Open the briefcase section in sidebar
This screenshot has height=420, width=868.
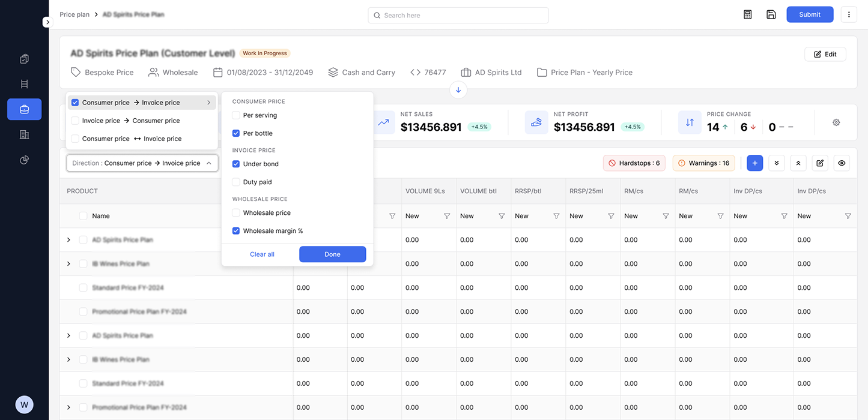(24, 109)
